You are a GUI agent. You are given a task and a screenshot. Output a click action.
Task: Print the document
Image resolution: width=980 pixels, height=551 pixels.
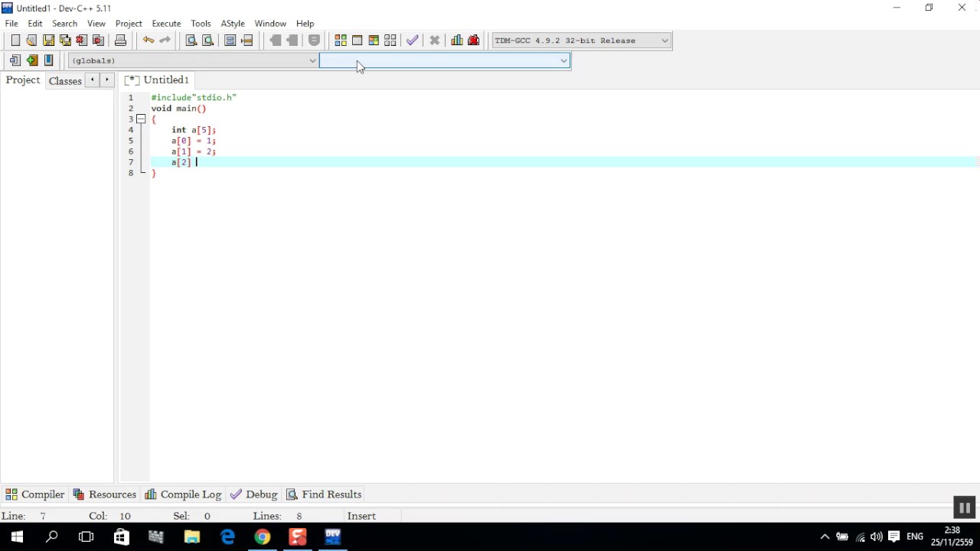[120, 41]
